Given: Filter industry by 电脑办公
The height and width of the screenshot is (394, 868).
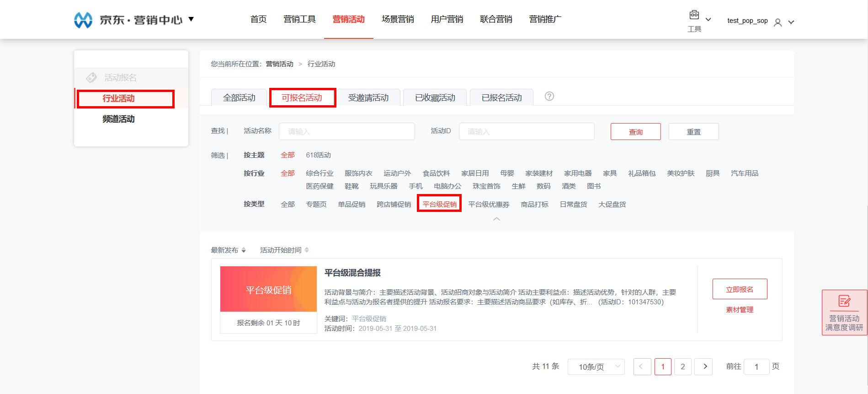Looking at the screenshot, I should [447, 186].
